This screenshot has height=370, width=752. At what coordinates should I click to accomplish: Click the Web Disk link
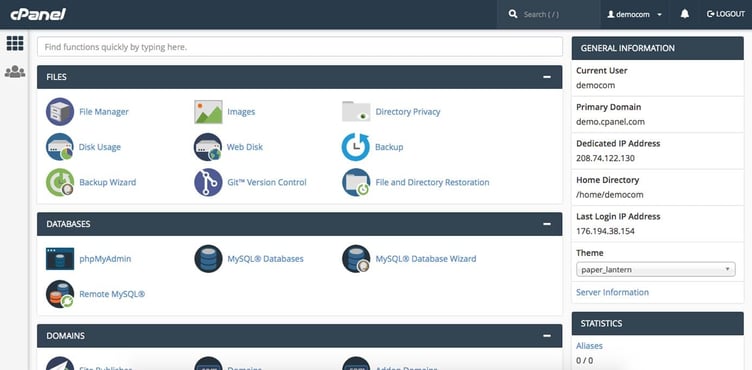pos(245,147)
